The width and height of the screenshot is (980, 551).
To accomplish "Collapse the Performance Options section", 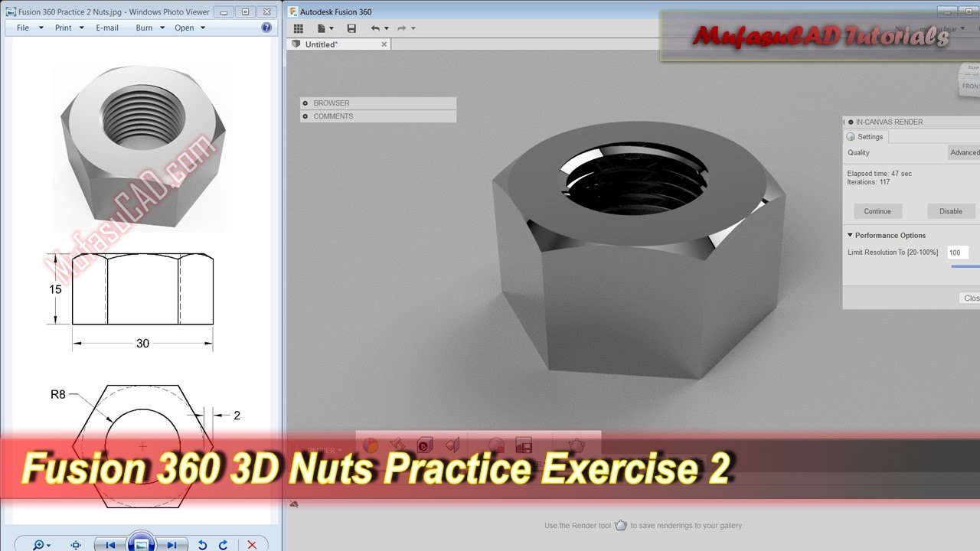I will (850, 236).
